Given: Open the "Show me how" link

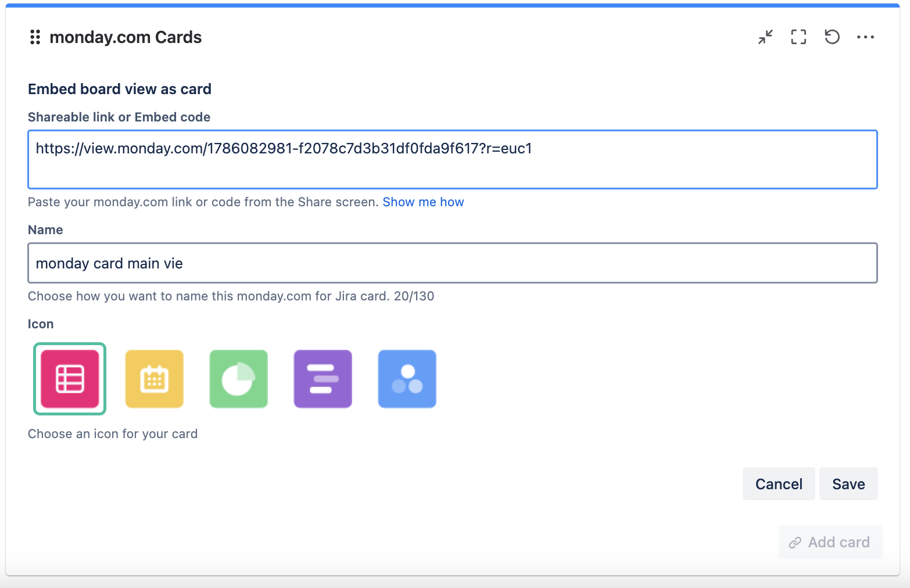Looking at the screenshot, I should [x=423, y=202].
